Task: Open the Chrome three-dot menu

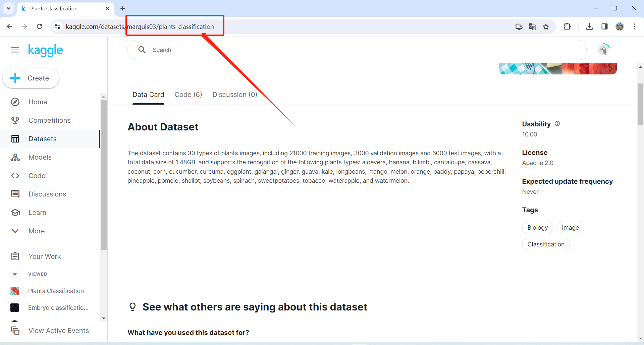Action: pos(635,26)
